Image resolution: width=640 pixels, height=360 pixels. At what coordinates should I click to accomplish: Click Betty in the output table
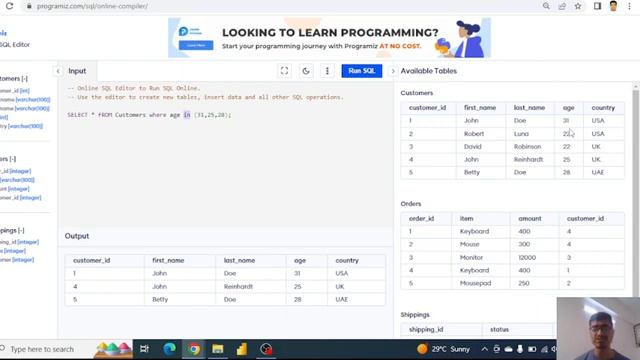pyautogui.click(x=160, y=300)
